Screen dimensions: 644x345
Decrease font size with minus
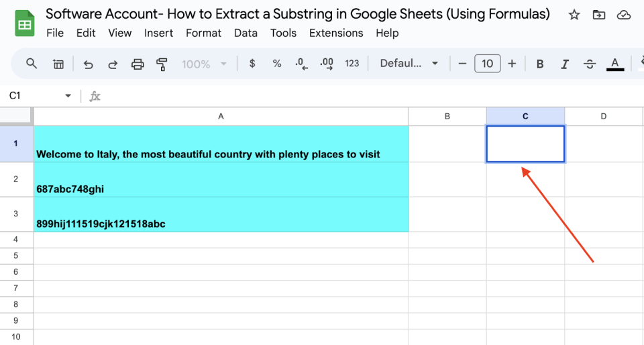coord(462,64)
